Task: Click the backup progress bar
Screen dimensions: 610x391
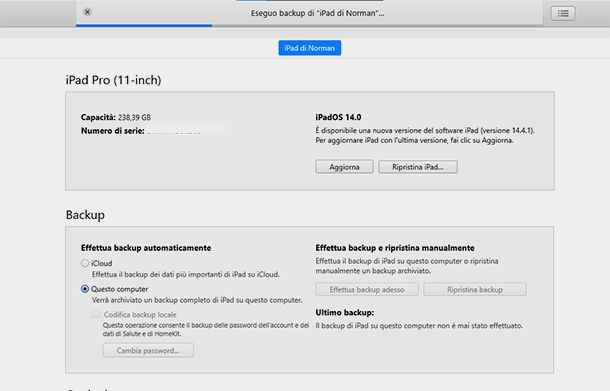Action: (309, 26)
